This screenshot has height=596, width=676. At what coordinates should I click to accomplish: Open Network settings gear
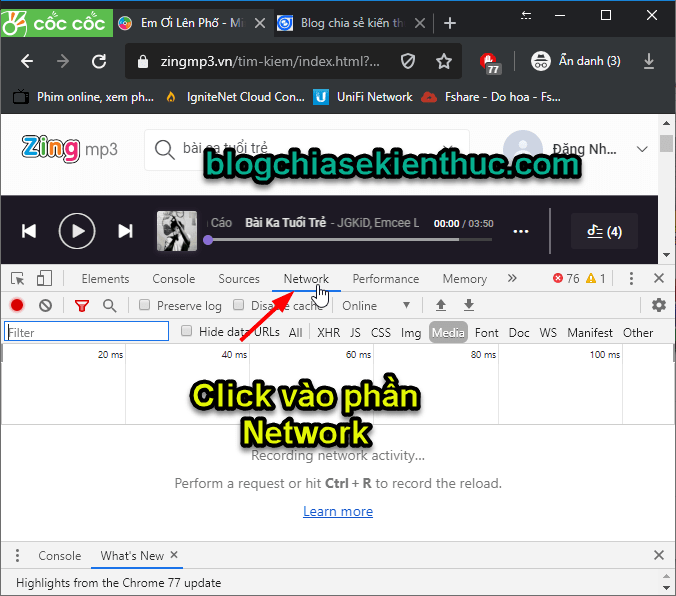tap(659, 305)
